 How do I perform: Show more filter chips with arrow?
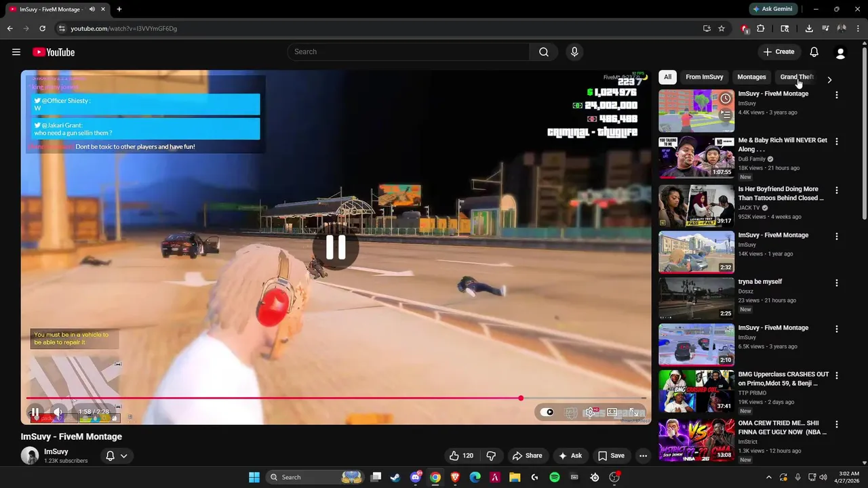829,79
